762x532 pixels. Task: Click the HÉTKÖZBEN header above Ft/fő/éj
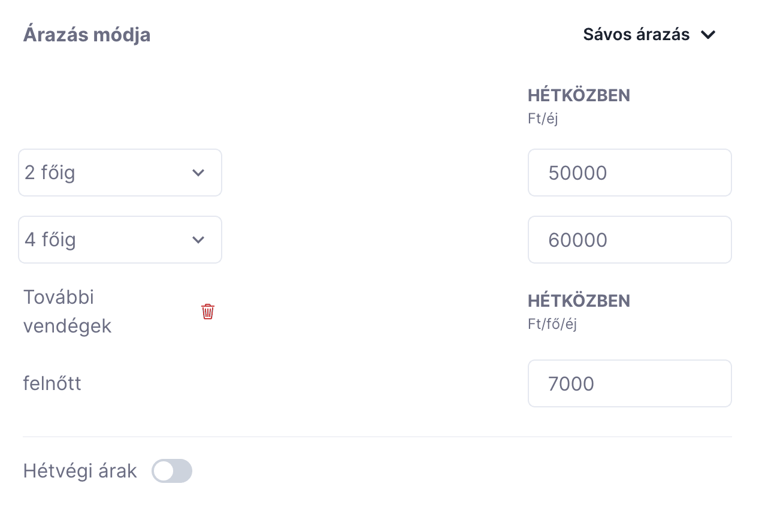tap(579, 300)
